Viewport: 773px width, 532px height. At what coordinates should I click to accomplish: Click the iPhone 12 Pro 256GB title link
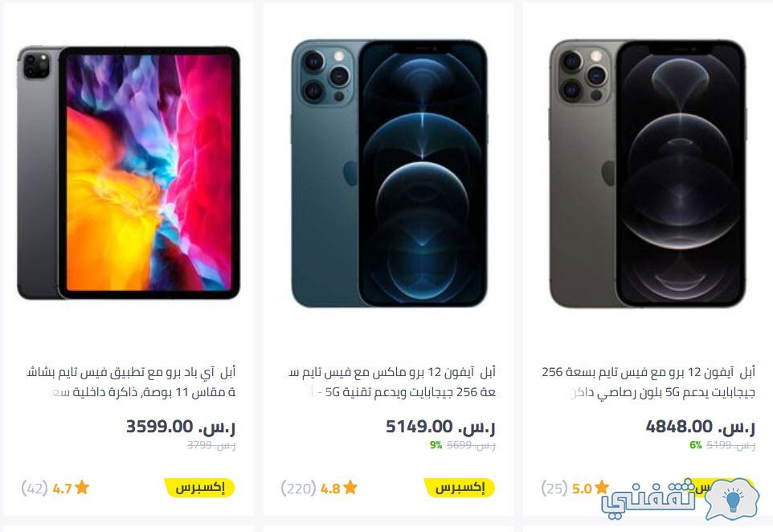(648, 382)
